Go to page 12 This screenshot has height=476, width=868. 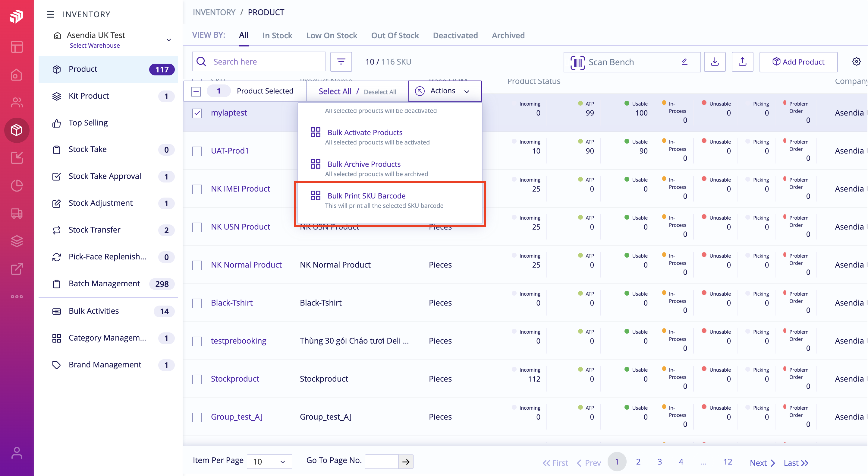[728, 461]
